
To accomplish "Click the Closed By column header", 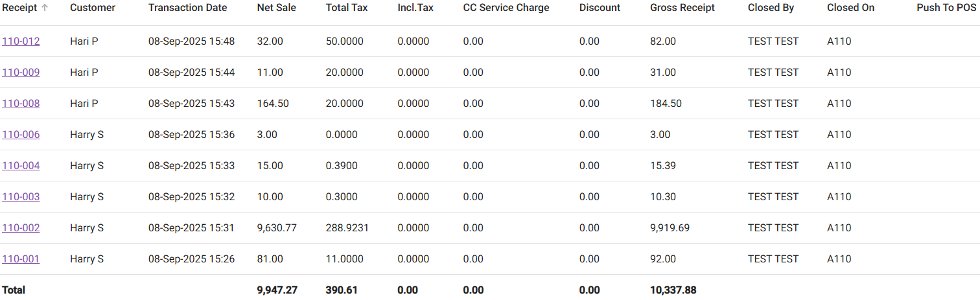I will point(771,8).
